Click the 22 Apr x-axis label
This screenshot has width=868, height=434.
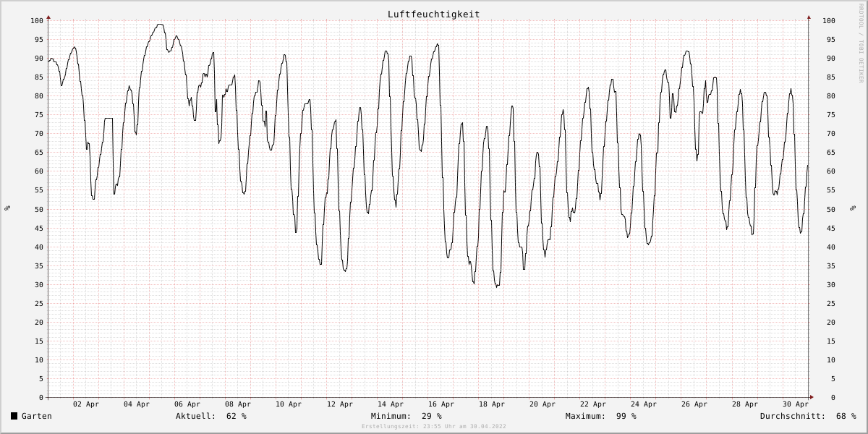(592, 404)
